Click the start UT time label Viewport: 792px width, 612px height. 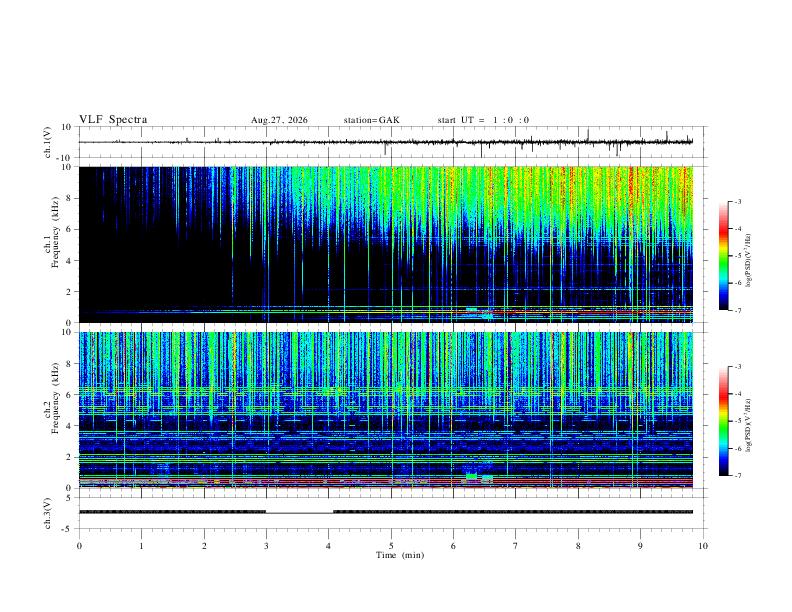483,120
